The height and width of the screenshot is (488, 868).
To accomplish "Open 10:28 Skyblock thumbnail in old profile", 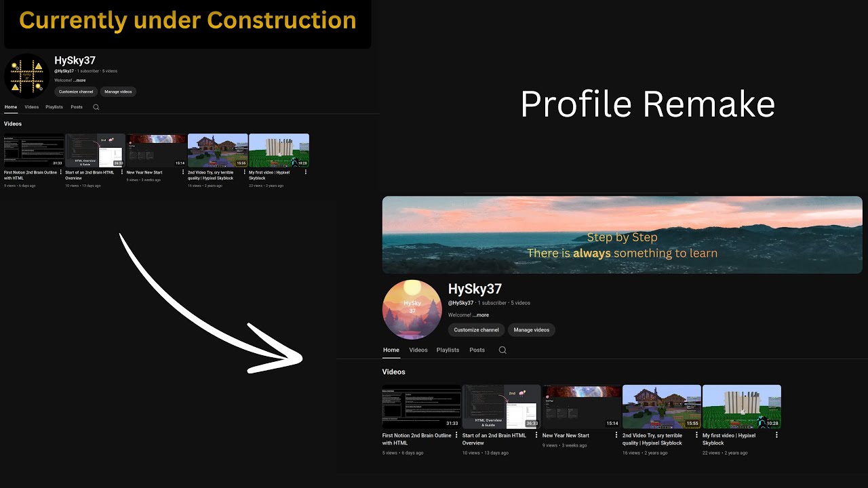I will pyautogui.click(x=279, y=150).
